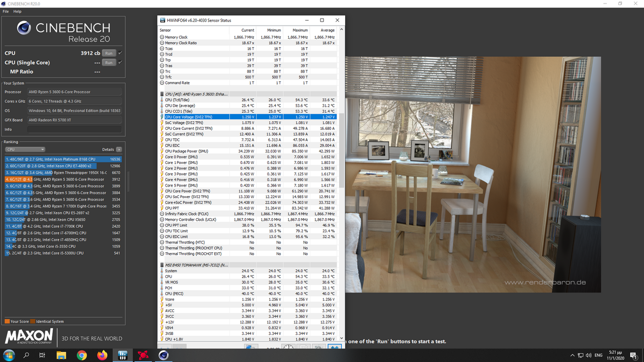The image size is (644, 362).
Task: Open the Cinebench File menu
Action: 6,11
